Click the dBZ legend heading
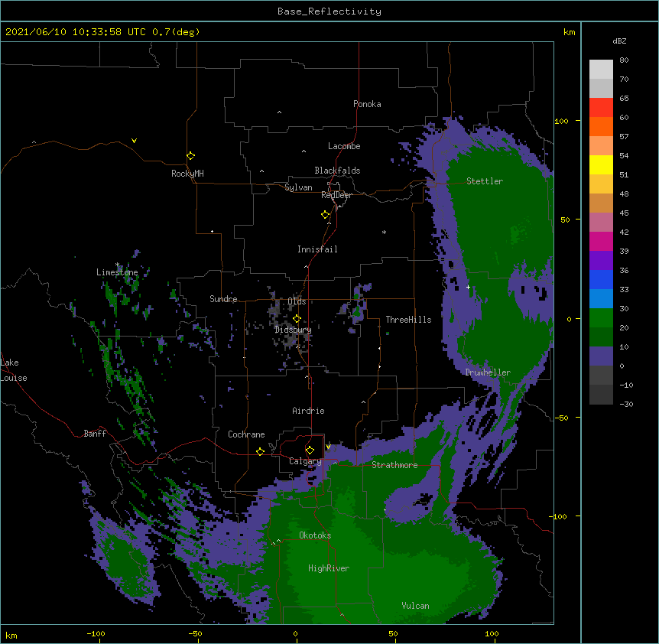This screenshot has width=659, height=644. tap(619, 41)
